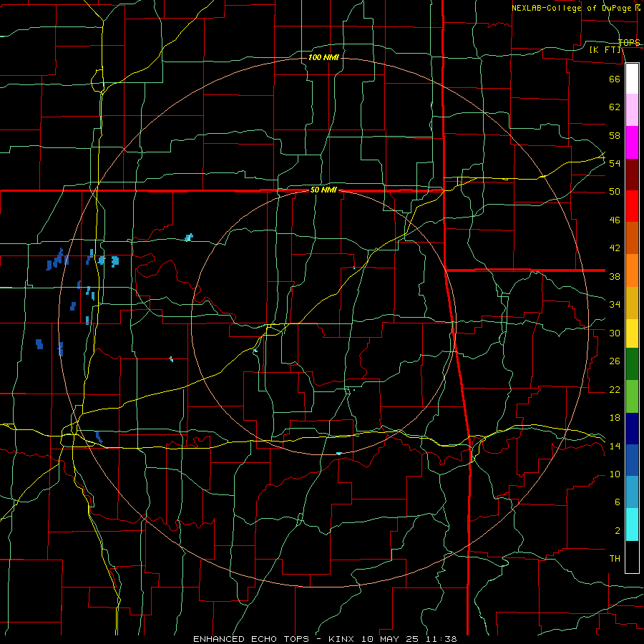
Task: Select the legend value 54
Action: (615, 163)
